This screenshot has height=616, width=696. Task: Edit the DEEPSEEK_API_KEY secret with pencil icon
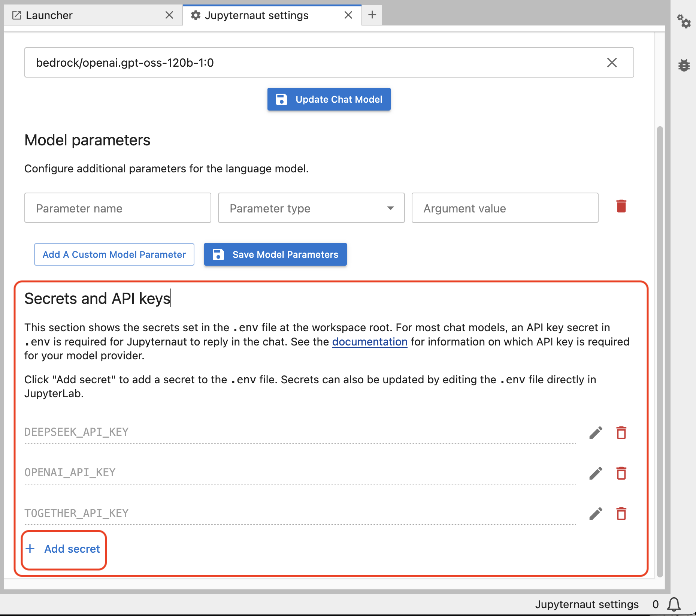[x=596, y=433]
